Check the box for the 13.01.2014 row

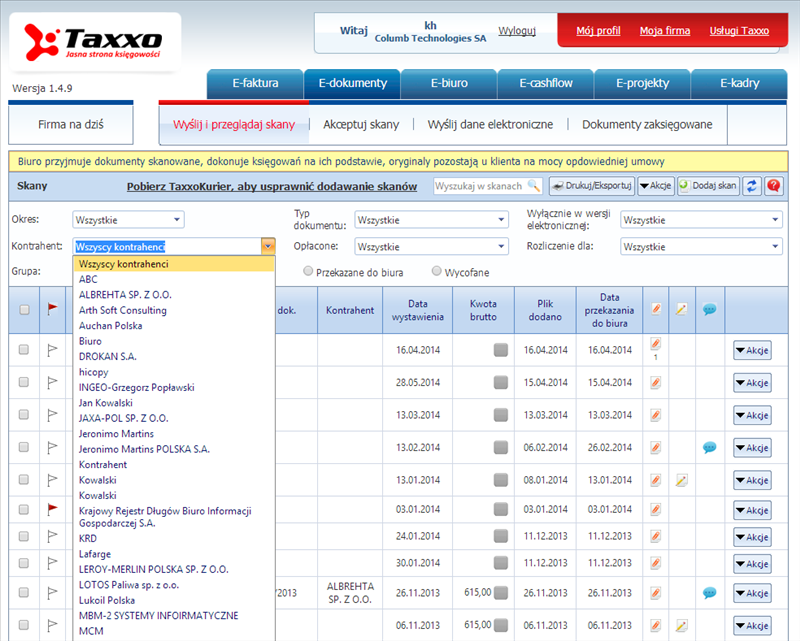24,480
